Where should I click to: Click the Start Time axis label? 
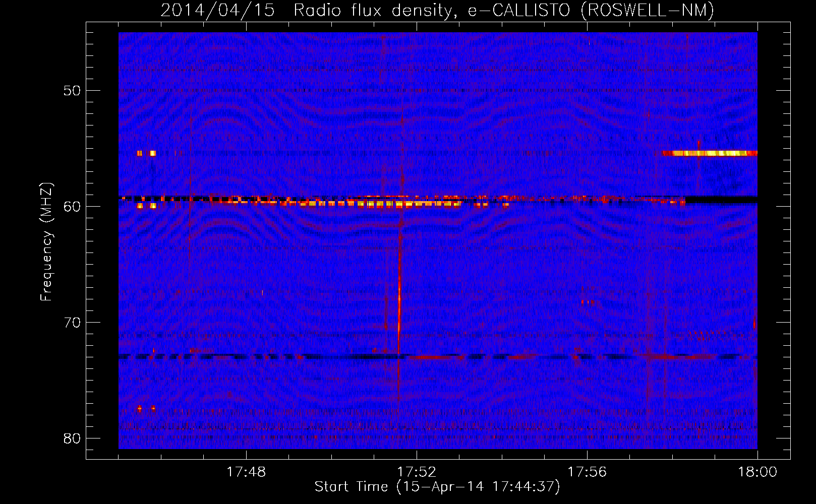437,487
